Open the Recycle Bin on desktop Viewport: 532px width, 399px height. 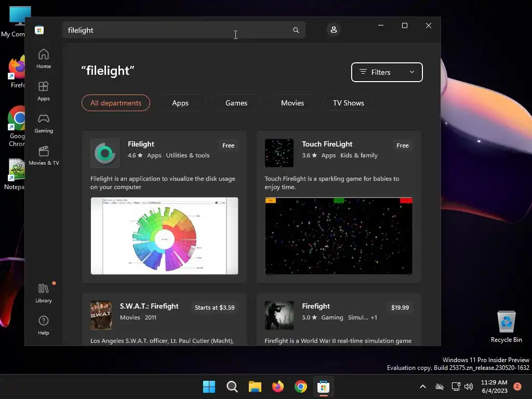pyautogui.click(x=506, y=327)
